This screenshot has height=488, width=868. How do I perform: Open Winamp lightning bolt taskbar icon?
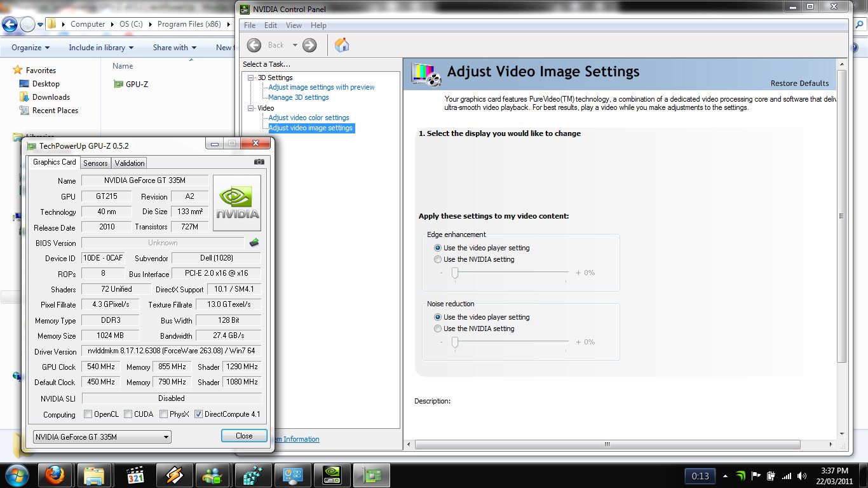173,475
